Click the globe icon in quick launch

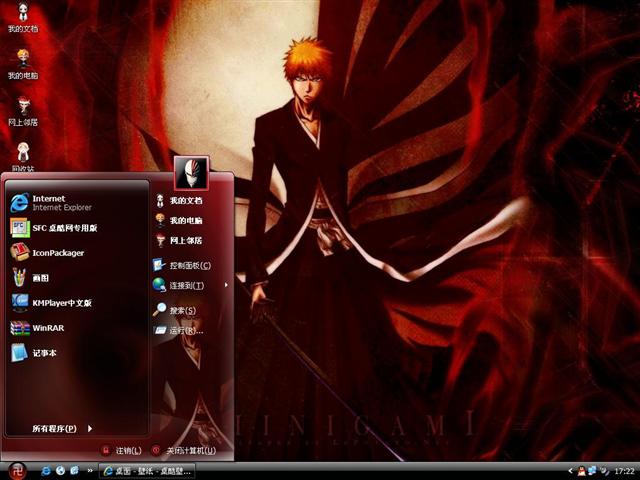pyautogui.click(x=60, y=471)
